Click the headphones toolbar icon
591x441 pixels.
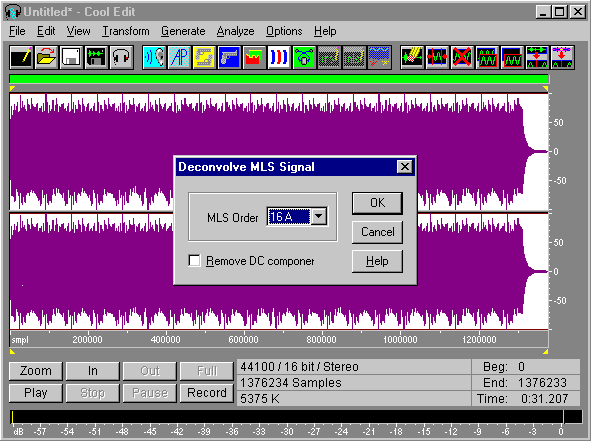pyautogui.click(x=121, y=58)
